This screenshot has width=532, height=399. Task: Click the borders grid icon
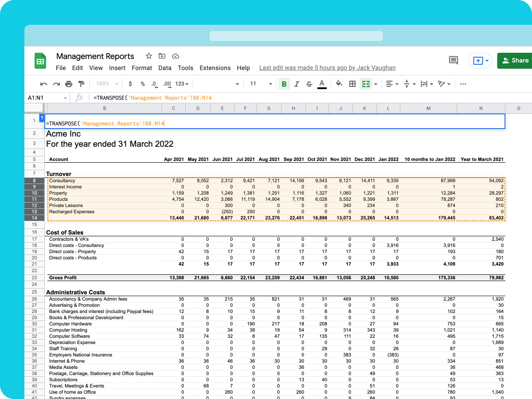[352, 84]
